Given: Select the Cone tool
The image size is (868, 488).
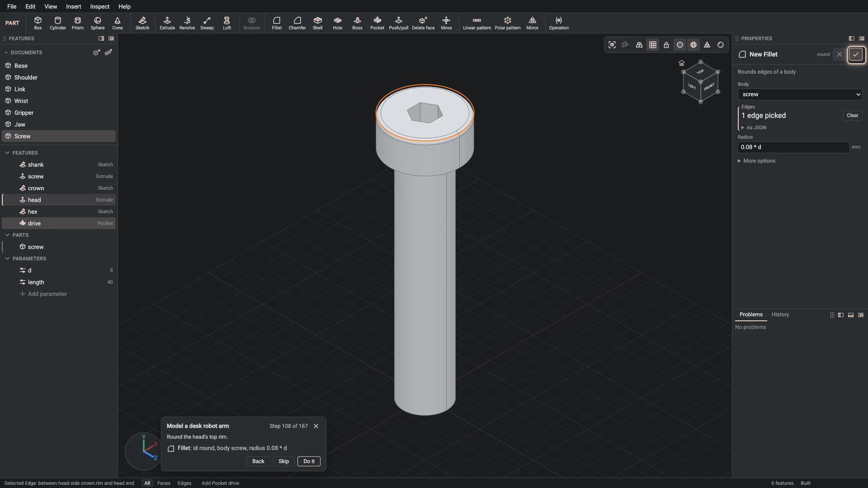Looking at the screenshot, I should click(118, 23).
